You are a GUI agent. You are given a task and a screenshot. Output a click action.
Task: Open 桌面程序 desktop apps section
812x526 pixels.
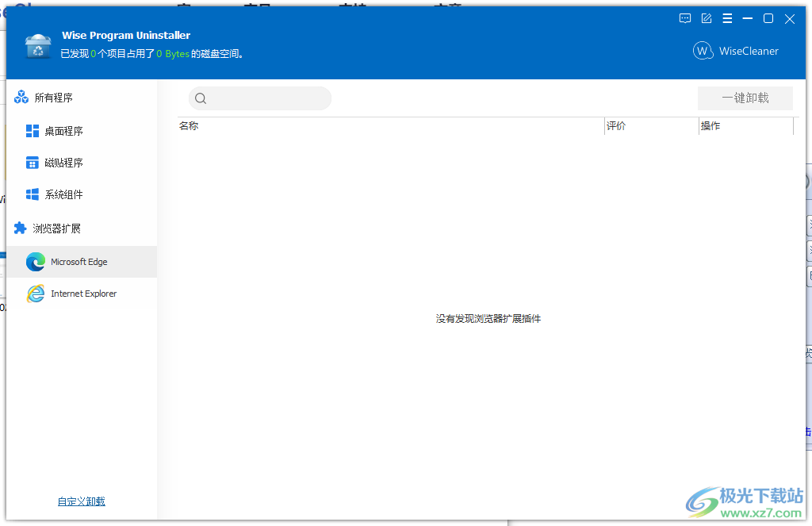(33, 130)
